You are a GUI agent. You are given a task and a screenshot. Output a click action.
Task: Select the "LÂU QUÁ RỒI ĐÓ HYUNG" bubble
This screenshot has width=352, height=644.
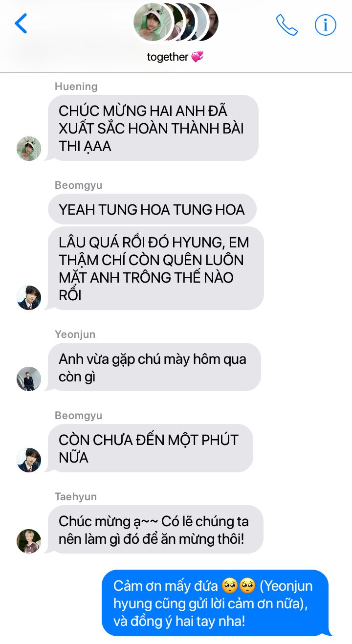coord(156,268)
